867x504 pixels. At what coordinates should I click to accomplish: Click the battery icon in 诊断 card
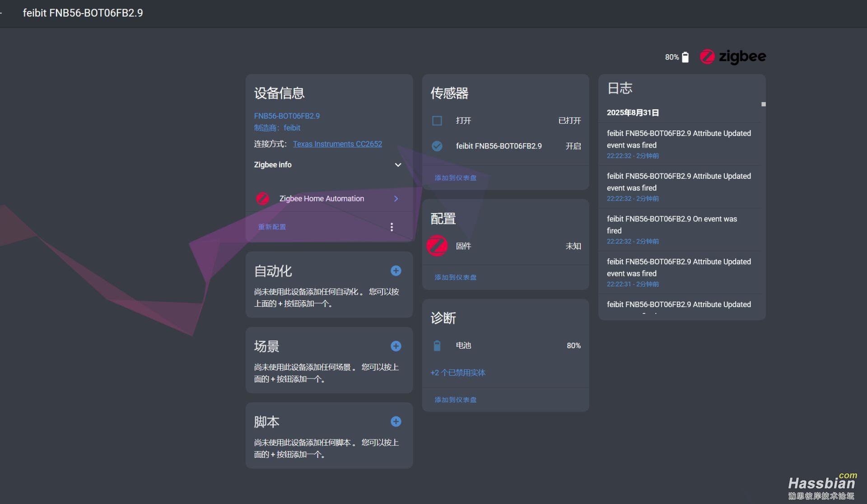[437, 345]
